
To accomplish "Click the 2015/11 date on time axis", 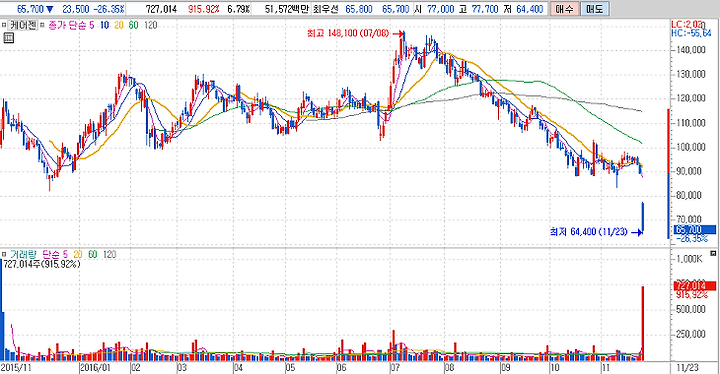I will (17, 368).
